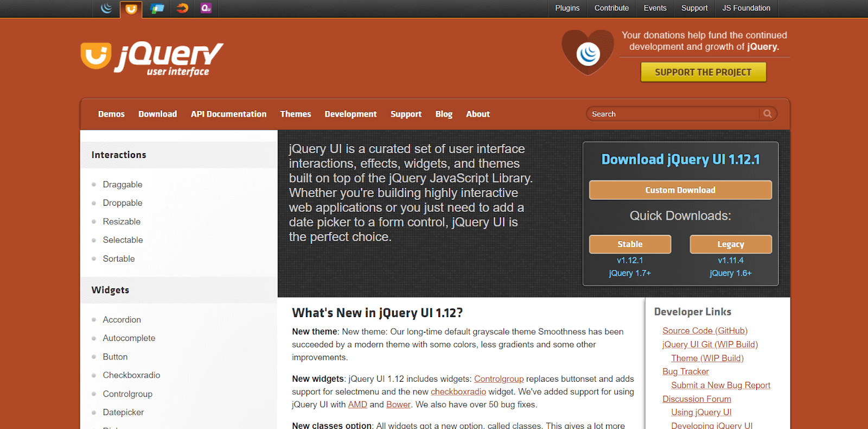Open the Discussion Forum link
The image size is (868, 429).
tap(697, 399)
